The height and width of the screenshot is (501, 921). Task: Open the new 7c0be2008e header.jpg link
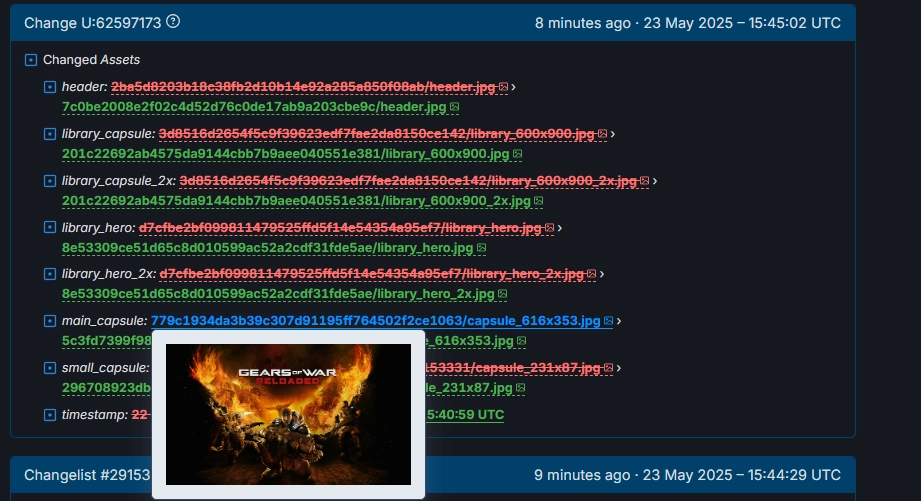click(254, 107)
